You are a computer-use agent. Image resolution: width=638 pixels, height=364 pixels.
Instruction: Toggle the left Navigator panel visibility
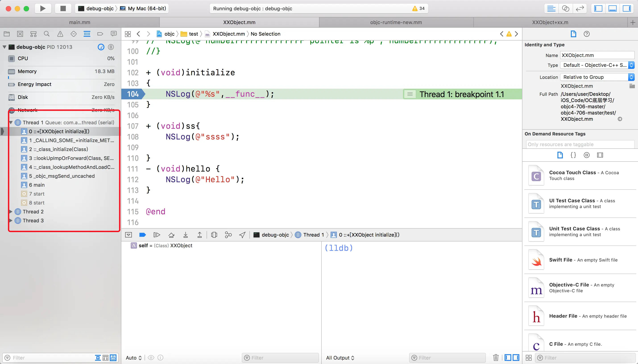598,8
